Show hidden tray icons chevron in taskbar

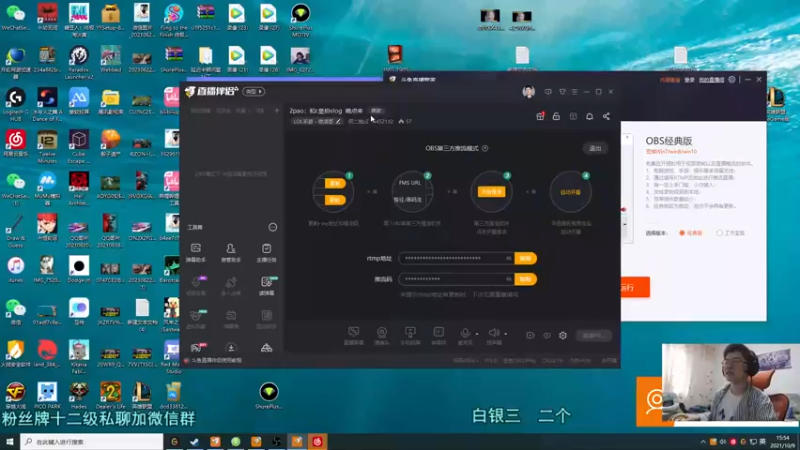click(703, 442)
